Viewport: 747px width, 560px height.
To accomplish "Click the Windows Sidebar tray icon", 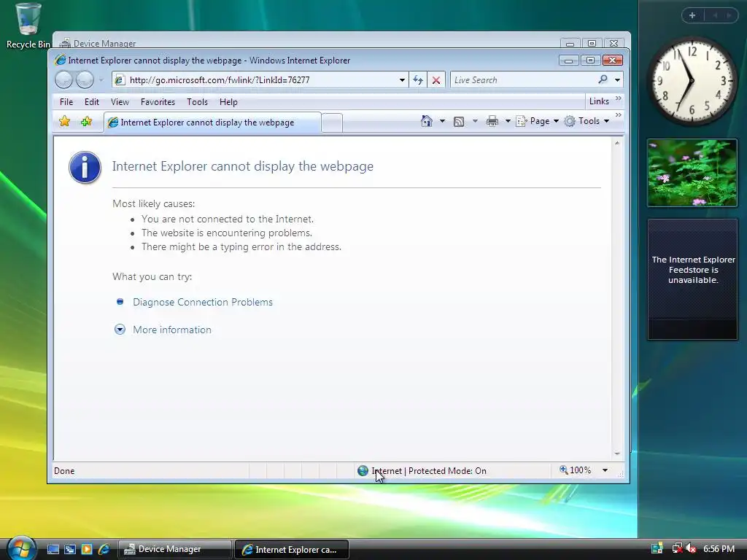I will pos(657,548).
